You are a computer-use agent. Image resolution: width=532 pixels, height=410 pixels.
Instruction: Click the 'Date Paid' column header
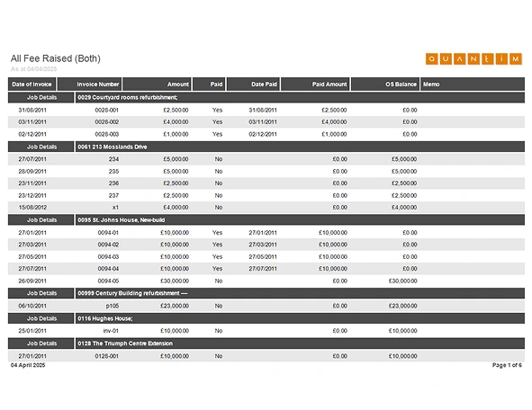pos(253,84)
